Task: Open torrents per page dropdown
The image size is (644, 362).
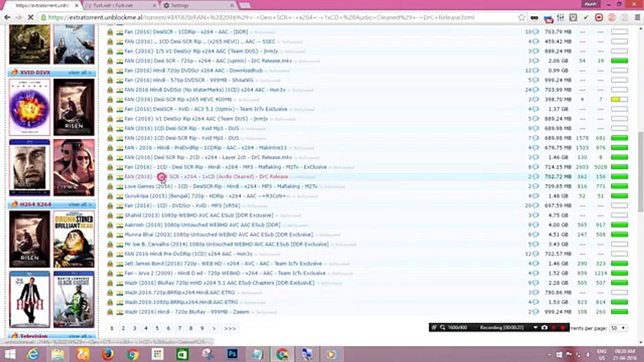Action: [x=618, y=328]
